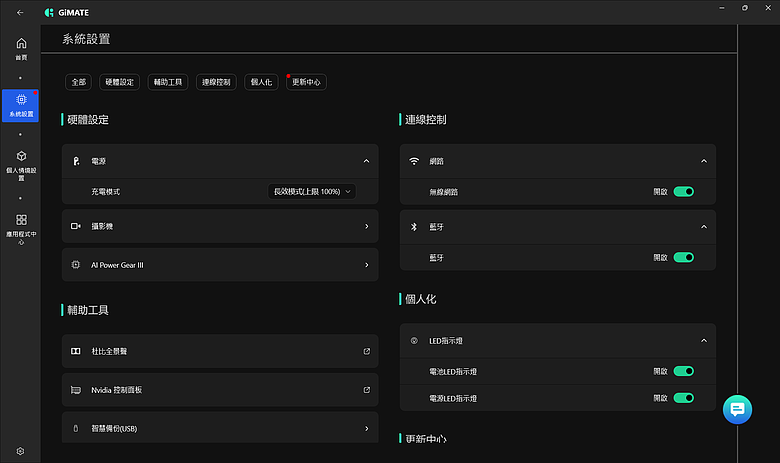The image size is (780, 463).
Task: Select the 連線控制 filter tab
Action: point(216,82)
